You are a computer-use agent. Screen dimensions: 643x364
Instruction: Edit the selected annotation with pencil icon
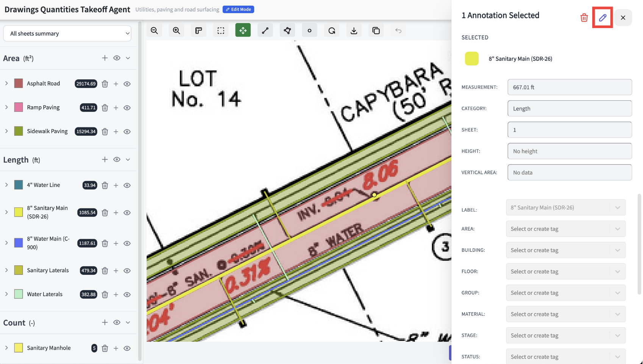[x=602, y=17]
